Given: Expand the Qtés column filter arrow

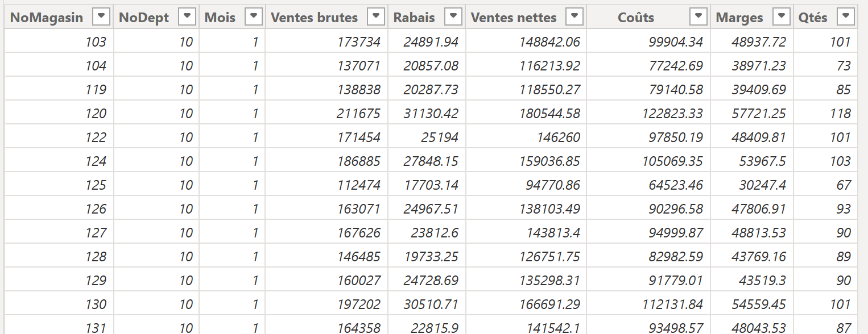Looking at the screenshot, I should pos(846,17).
